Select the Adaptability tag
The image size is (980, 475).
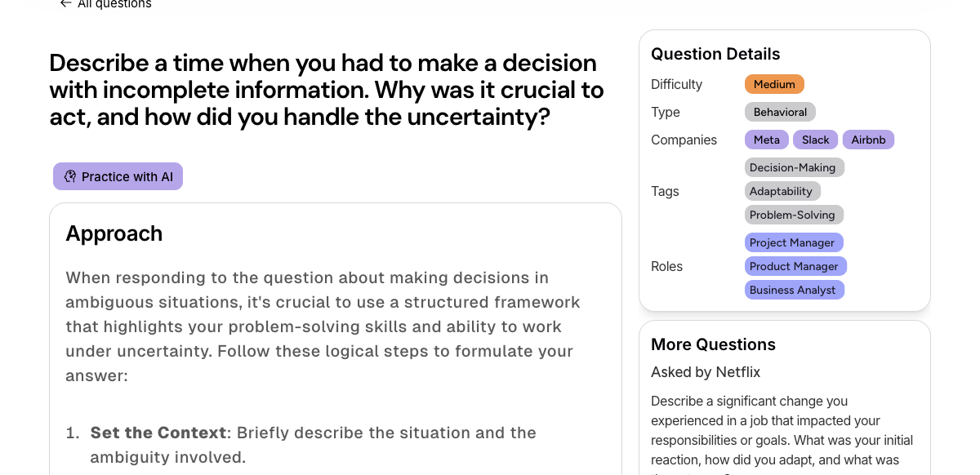pos(782,191)
